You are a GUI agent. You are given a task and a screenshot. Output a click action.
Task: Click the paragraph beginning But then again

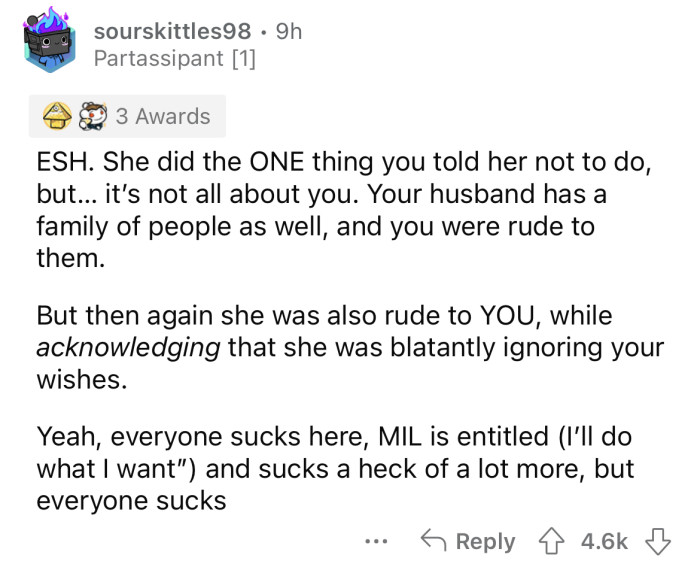pyautogui.click(x=350, y=349)
